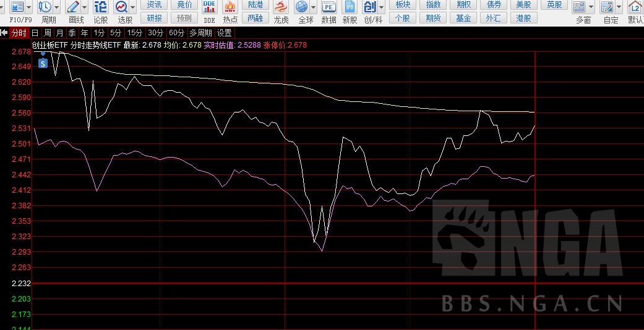Expand the 画线 dropdown arrow

[x=85, y=7]
